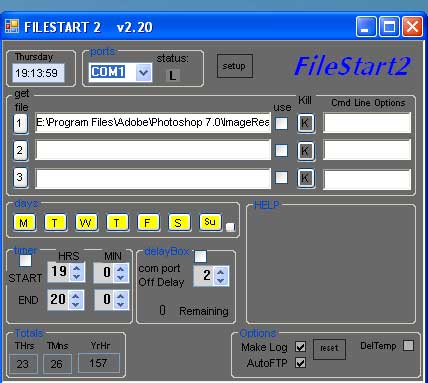This screenshot has height=383, width=428.
Task: Increase the START minutes value
Action: tap(121, 268)
